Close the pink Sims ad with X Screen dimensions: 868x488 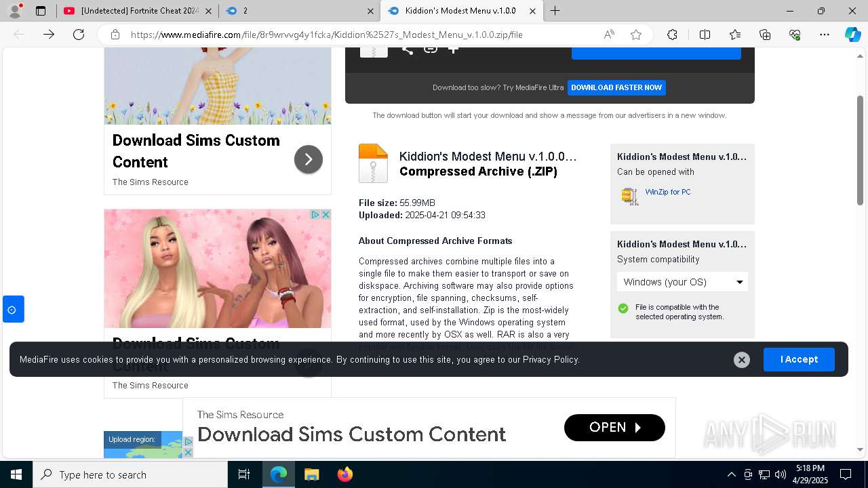pyautogui.click(x=325, y=214)
